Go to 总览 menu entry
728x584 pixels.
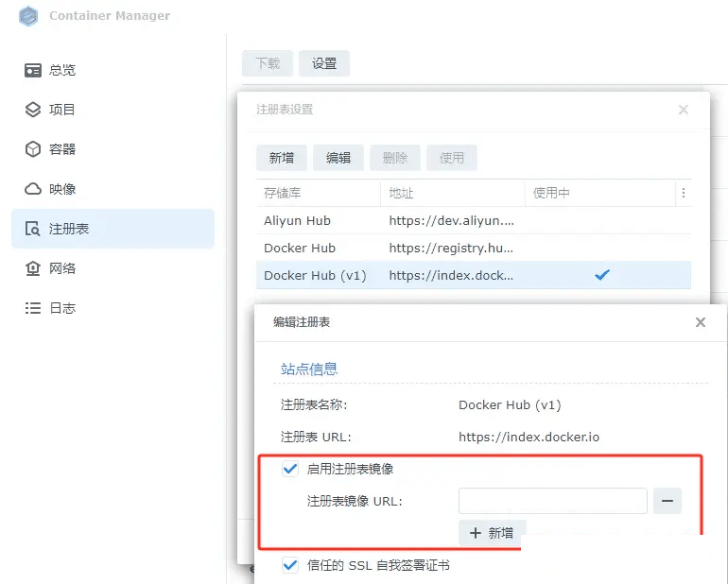coord(62,70)
